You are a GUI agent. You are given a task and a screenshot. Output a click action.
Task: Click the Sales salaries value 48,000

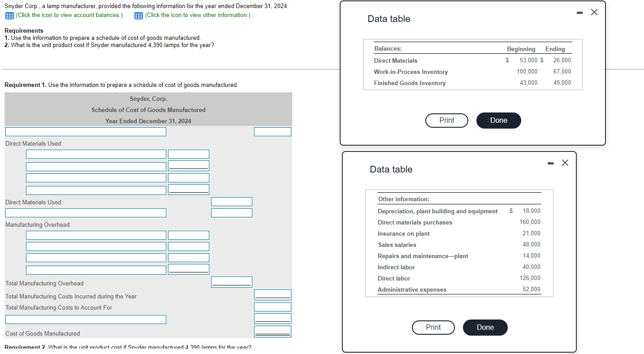pos(532,245)
